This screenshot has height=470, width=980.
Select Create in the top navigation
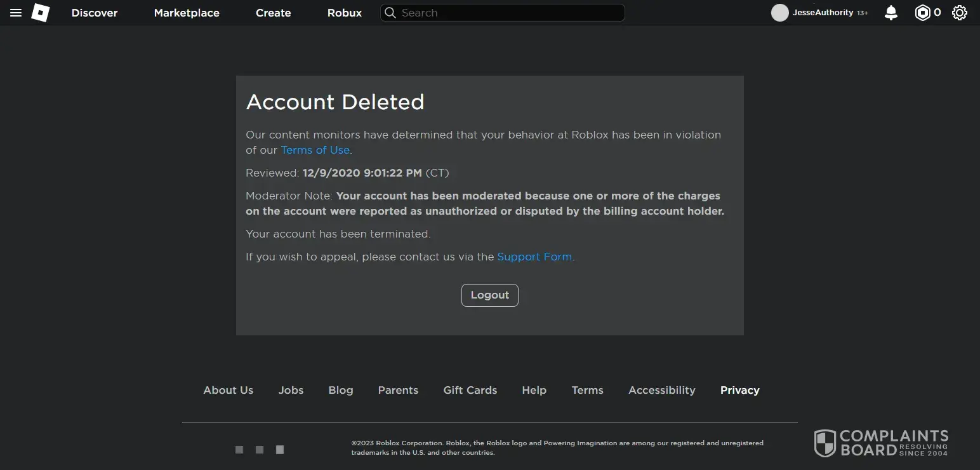point(273,13)
